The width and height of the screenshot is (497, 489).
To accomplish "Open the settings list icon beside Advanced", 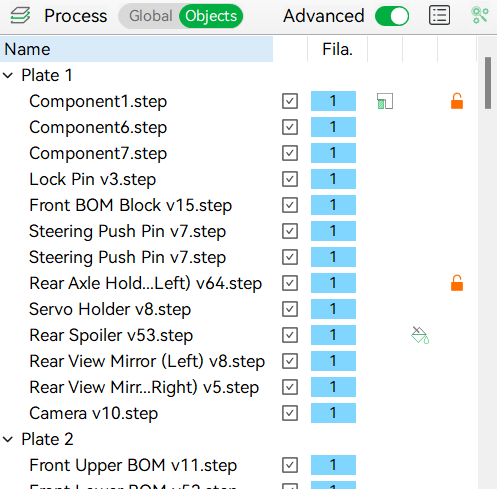I will tap(439, 16).
